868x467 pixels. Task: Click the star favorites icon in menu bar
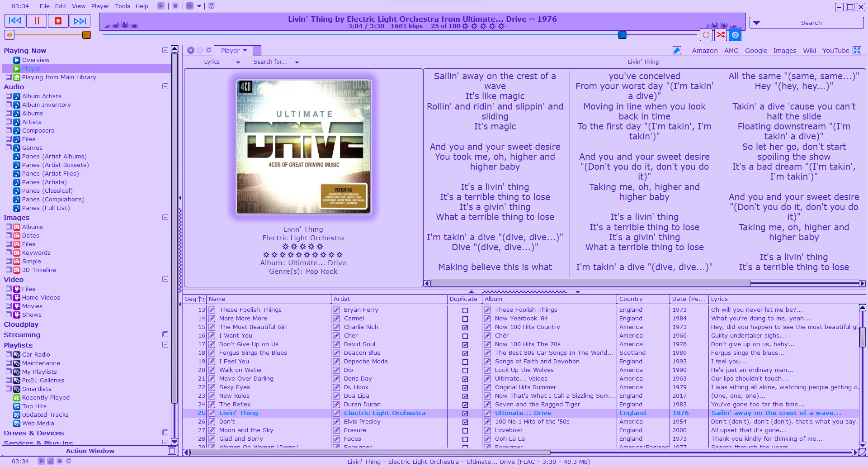coord(190,6)
